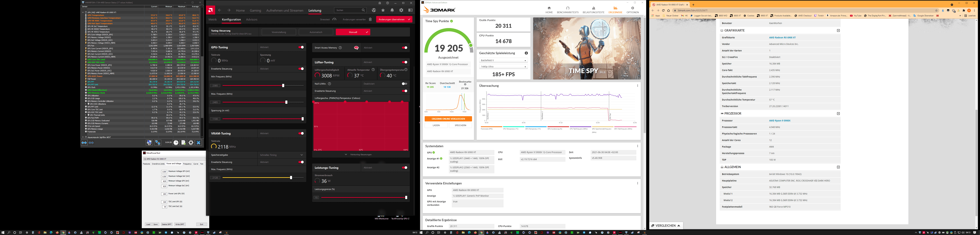Open Radeon favorites star icon
The height and width of the screenshot is (235, 980).
[383, 10]
